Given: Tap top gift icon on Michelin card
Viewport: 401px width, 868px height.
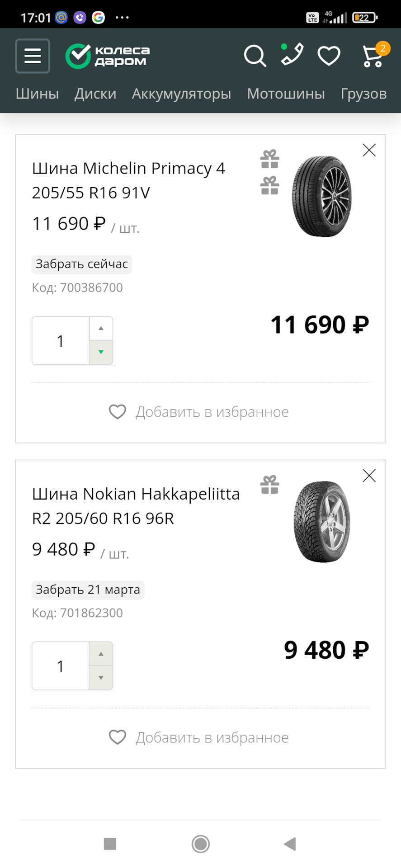Looking at the screenshot, I should click(270, 159).
